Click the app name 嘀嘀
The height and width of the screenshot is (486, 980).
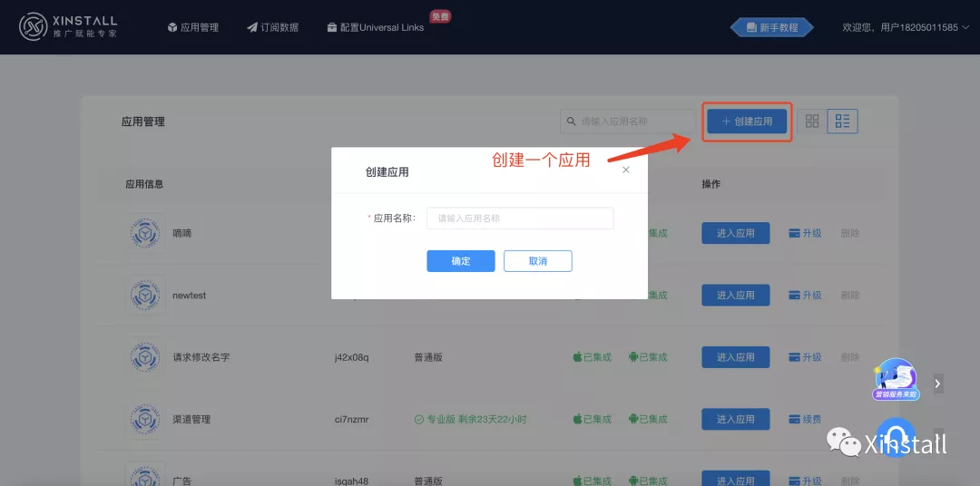[x=181, y=233]
